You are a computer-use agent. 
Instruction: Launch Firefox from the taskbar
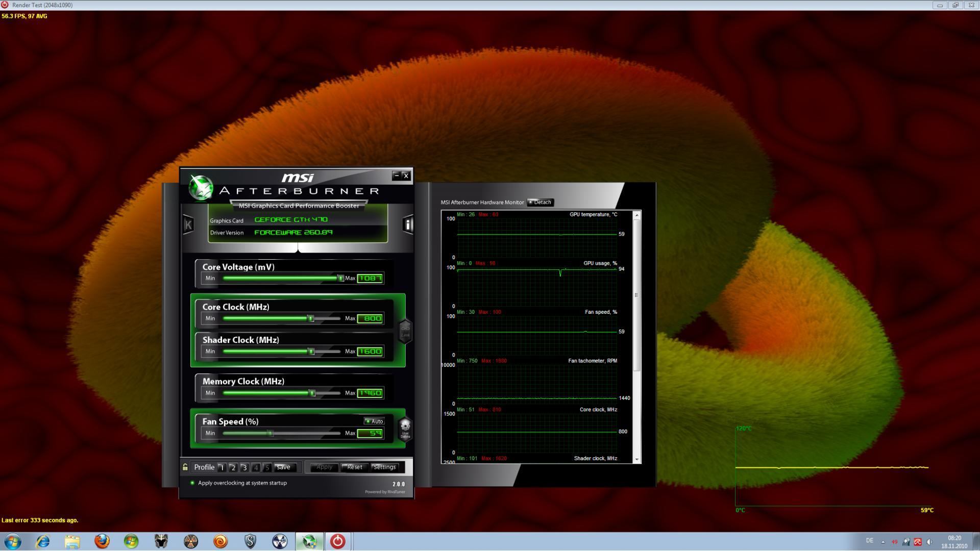[102, 541]
